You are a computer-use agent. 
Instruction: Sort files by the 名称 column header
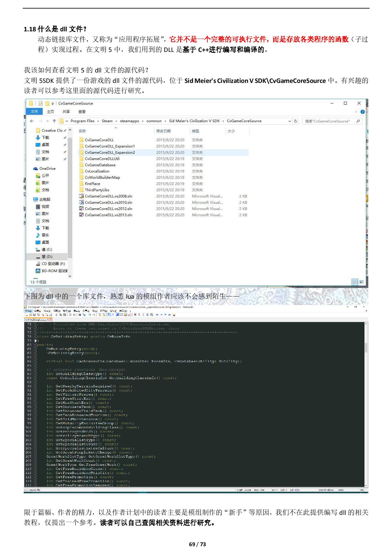82,131
